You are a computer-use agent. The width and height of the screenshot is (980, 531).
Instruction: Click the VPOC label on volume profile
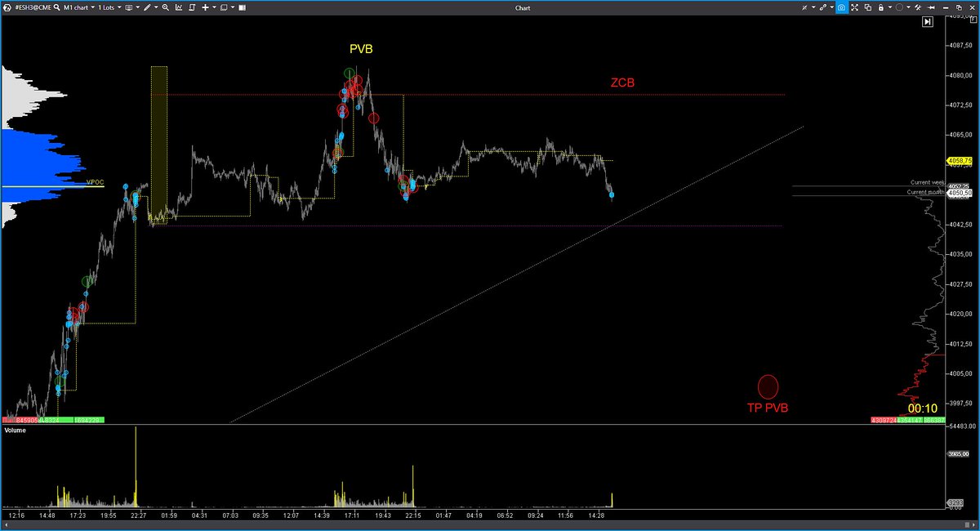(x=96, y=183)
